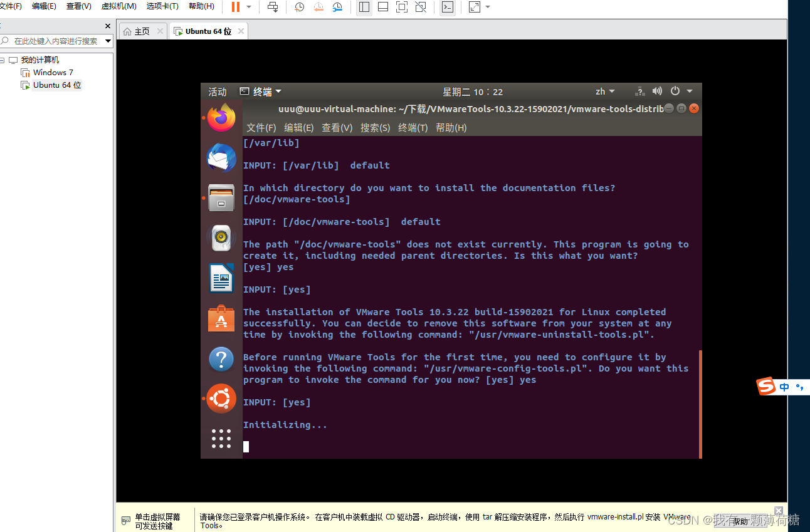Maximize the terminal window
The height and width of the screenshot is (532, 810).
click(681, 108)
